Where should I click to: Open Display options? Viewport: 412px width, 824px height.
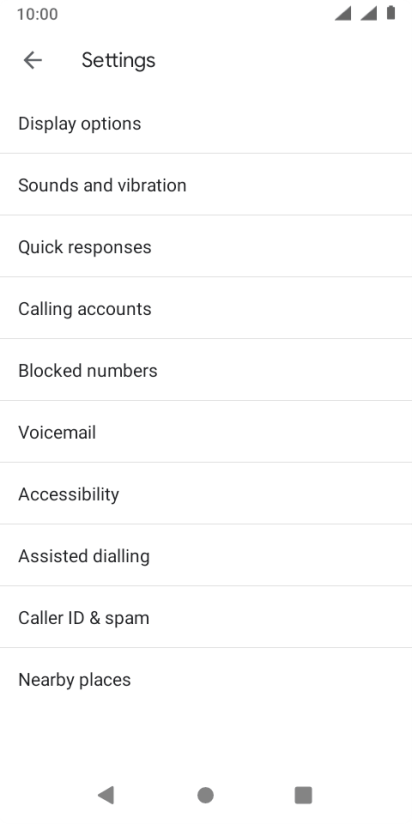click(206, 123)
